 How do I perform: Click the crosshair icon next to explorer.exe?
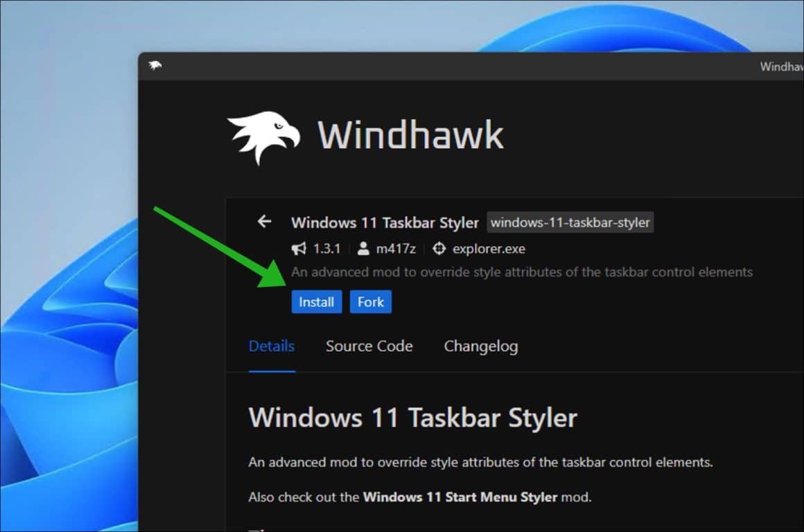pos(438,248)
